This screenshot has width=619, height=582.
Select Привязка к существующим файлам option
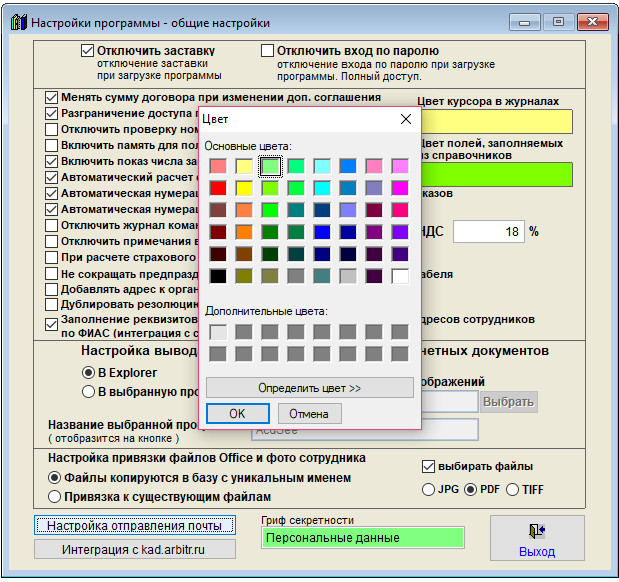coord(55,496)
